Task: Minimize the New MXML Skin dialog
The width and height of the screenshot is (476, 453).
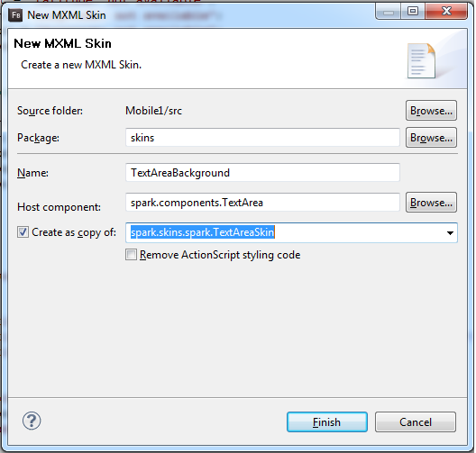Action: [389, 12]
